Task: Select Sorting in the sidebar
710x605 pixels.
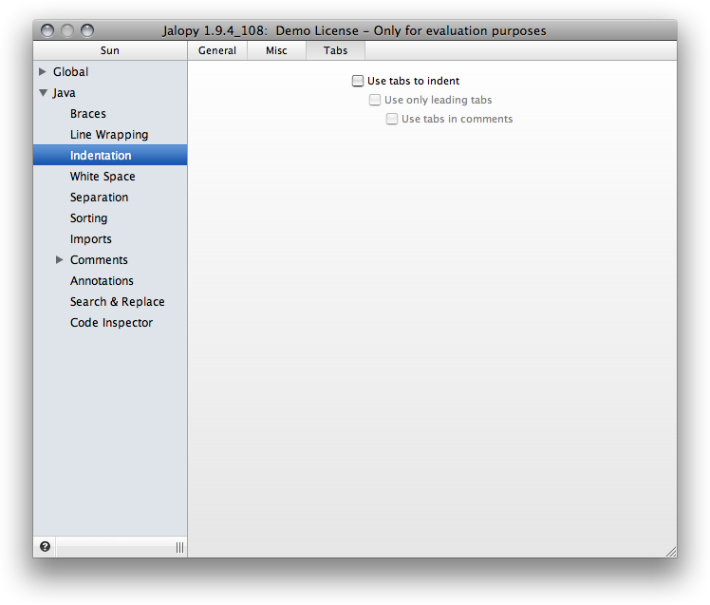Action: (89, 218)
